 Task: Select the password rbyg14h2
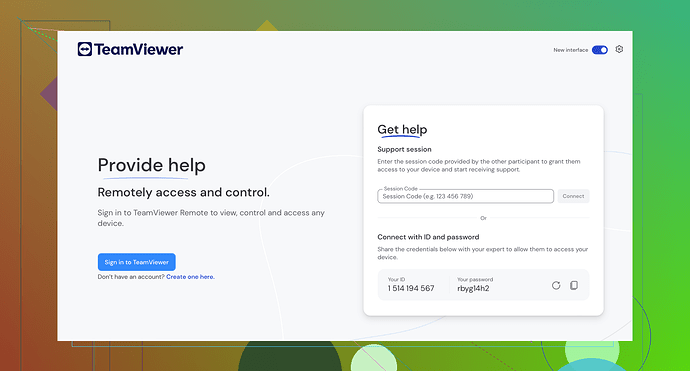(473, 288)
